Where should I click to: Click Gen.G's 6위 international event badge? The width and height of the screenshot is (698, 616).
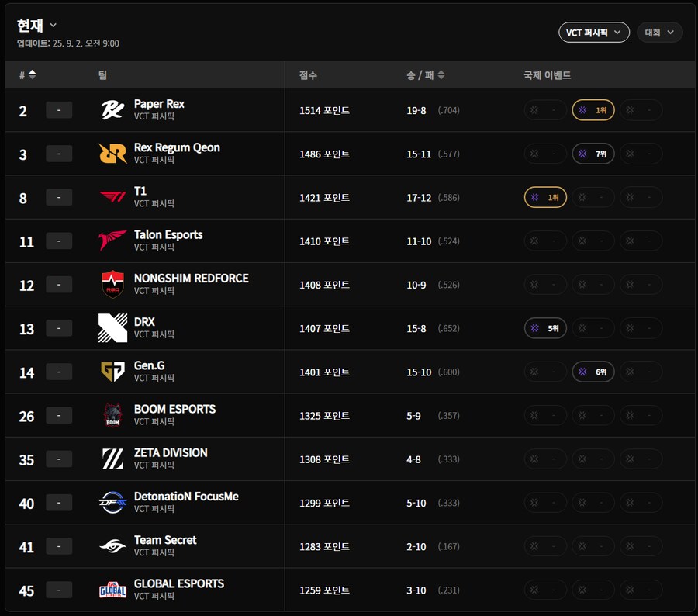click(593, 372)
